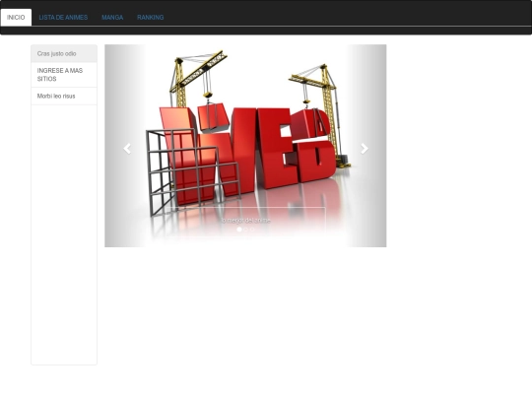The width and height of the screenshot is (532, 399).
Task: Open the INICIO tab
Action: pos(16,18)
